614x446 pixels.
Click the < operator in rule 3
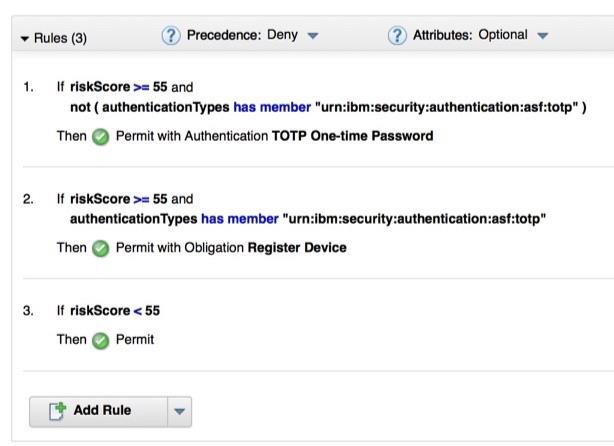coord(138,311)
